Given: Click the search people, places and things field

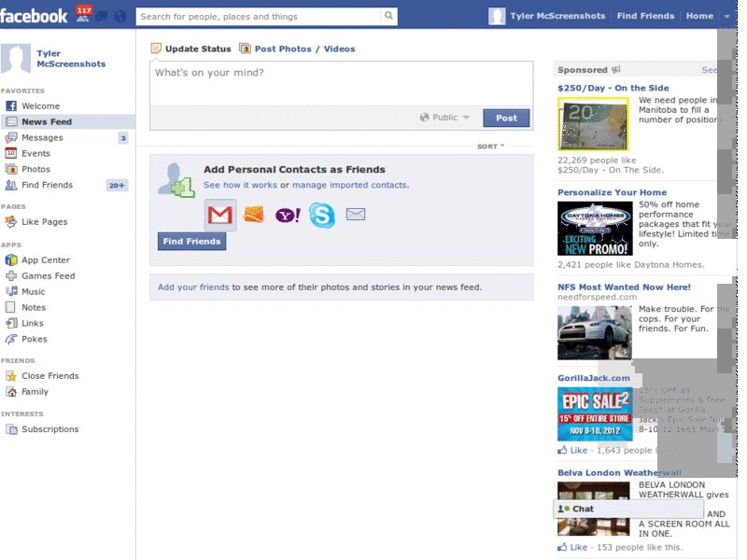Looking at the screenshot, I should (259, 16).
